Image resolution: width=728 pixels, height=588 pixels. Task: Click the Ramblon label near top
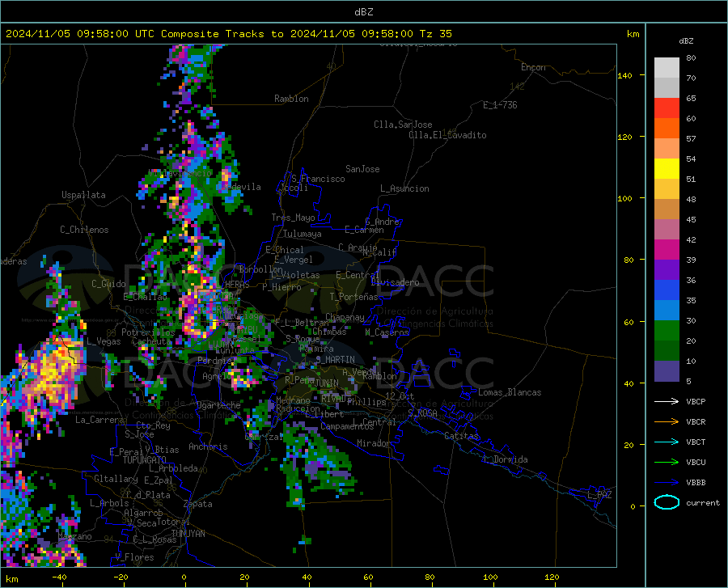[291, 99]
